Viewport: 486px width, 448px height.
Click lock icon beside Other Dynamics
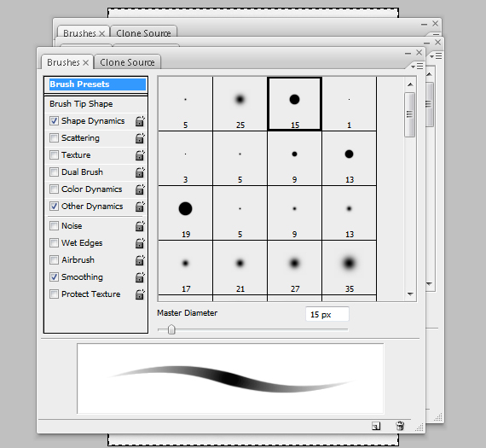coord(140,207)
